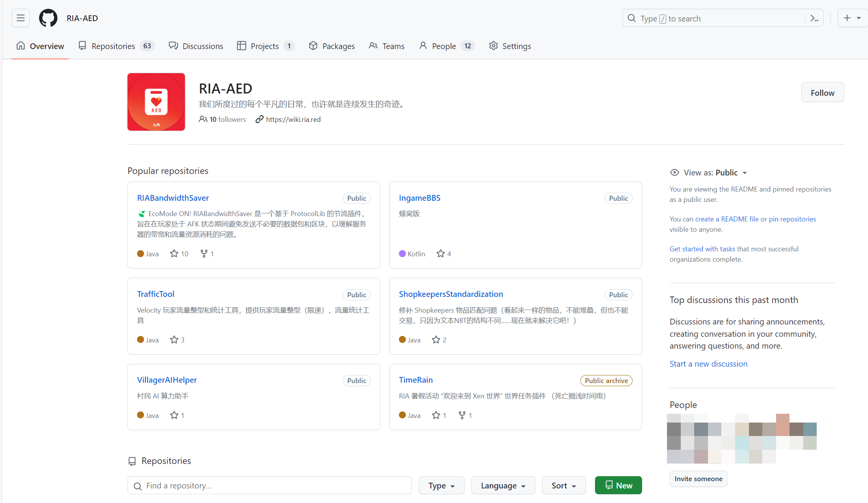Open the Language filter dropdown

point(503,485)
